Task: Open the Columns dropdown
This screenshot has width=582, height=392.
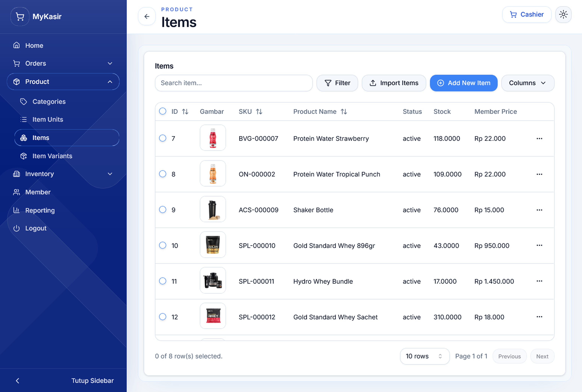Action: coord(528,83)
